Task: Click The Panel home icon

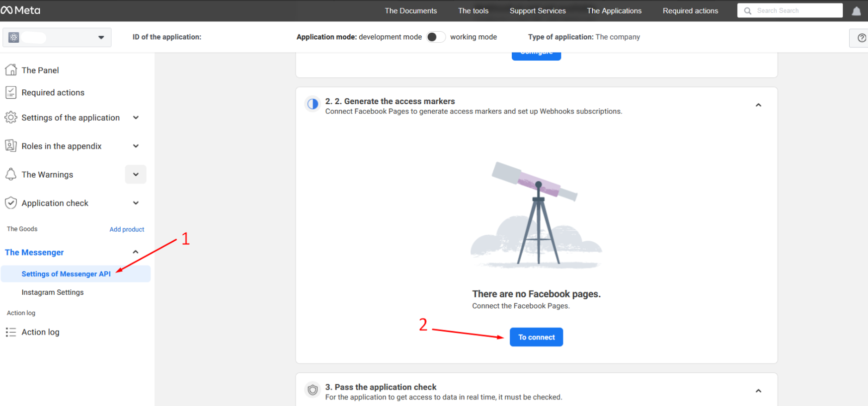Action: pos(11,70)
